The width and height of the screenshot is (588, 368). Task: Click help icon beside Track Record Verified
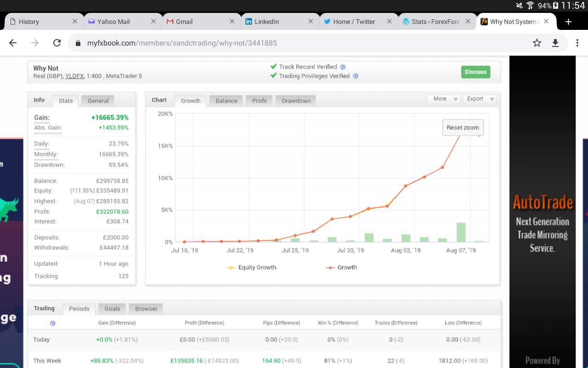click(343, 67)
